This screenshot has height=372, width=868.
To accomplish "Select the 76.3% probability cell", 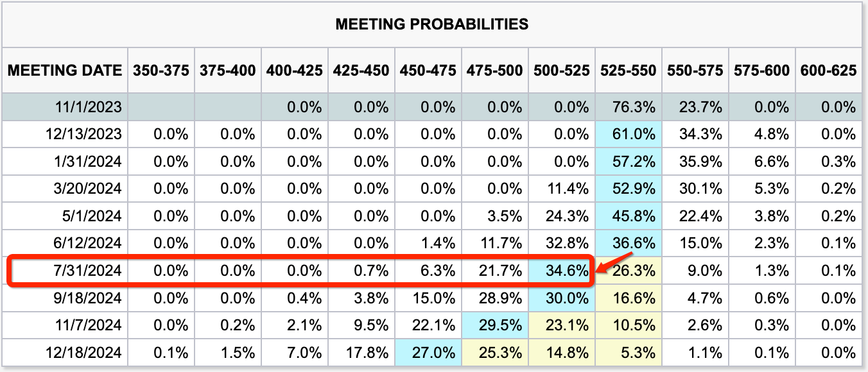I will (628, 107).
